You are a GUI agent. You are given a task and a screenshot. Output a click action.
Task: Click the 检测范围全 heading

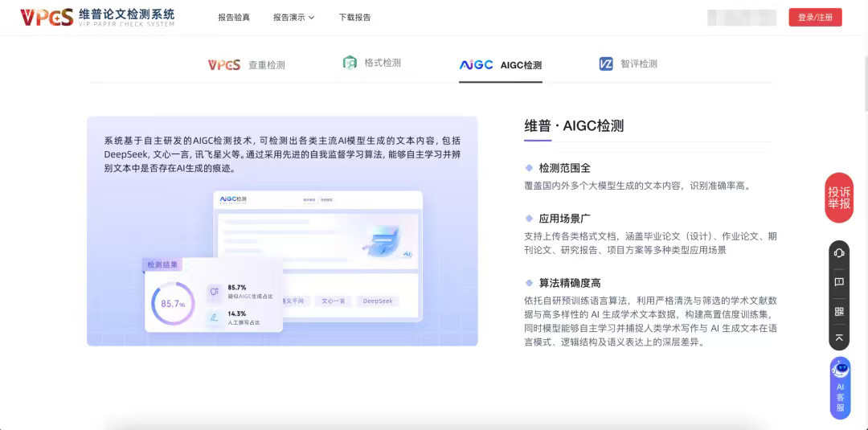565,168
